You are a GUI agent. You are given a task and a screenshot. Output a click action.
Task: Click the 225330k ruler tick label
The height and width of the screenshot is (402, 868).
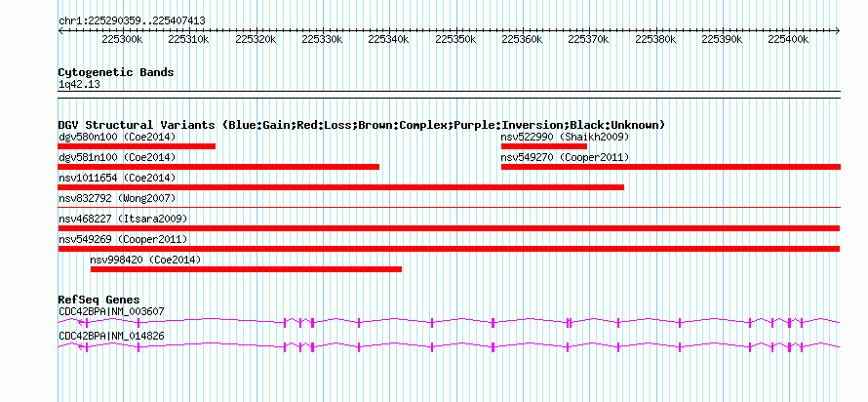(x=322, y=39)
